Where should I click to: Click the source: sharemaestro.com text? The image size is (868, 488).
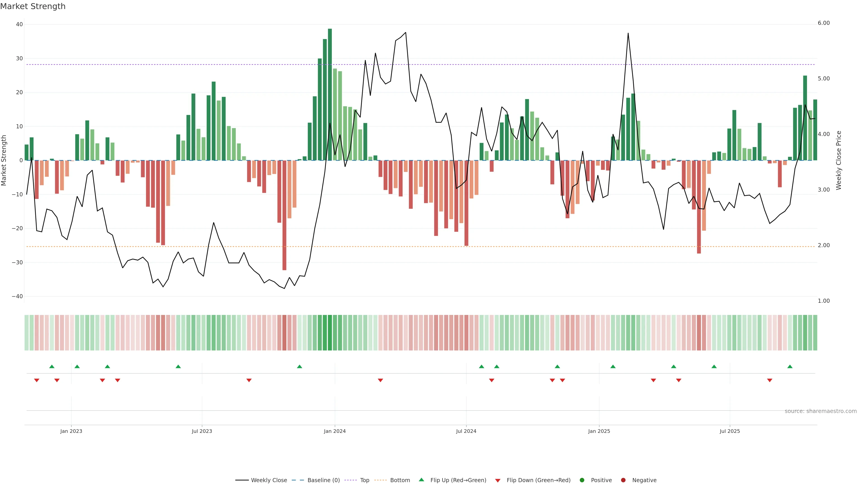pyautogui.click(x=821, y=411)
